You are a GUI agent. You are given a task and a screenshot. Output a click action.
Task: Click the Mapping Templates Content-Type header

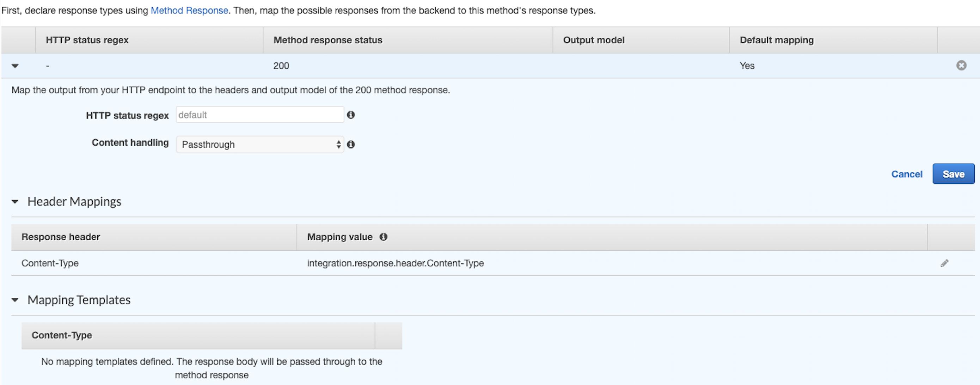click(x=62, y=336)
